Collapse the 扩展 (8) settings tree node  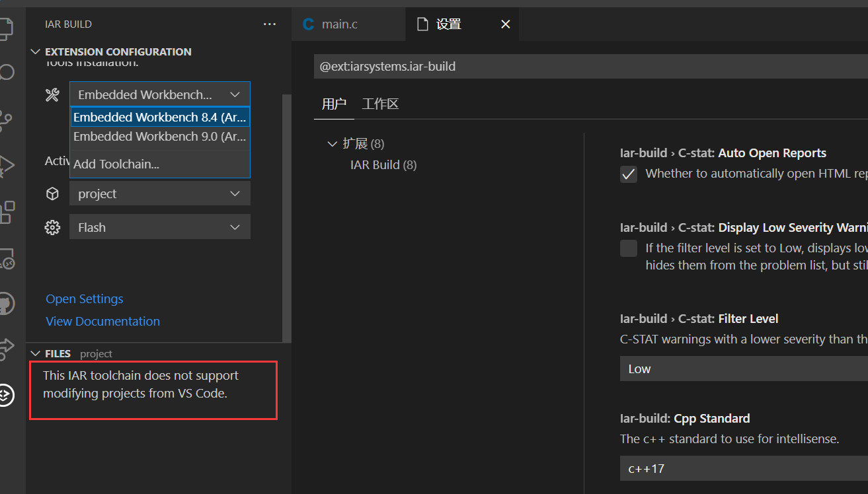[x=332, y=143]
